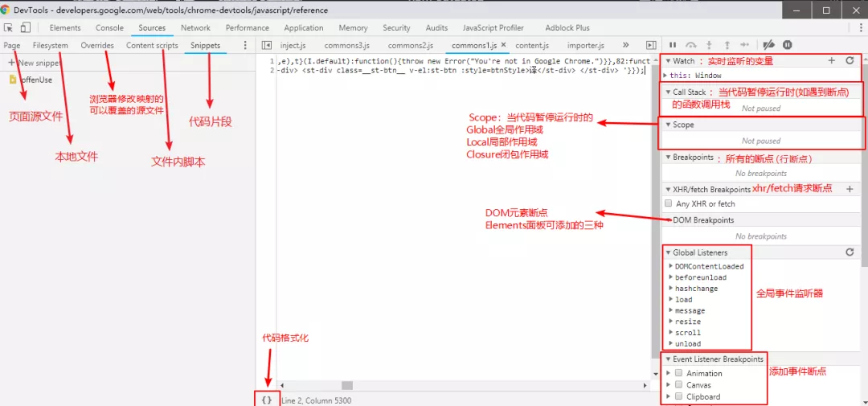Expand beforeunload listener
The height and width of the screenshot is (406, 868).
click(x=671, y=277)
